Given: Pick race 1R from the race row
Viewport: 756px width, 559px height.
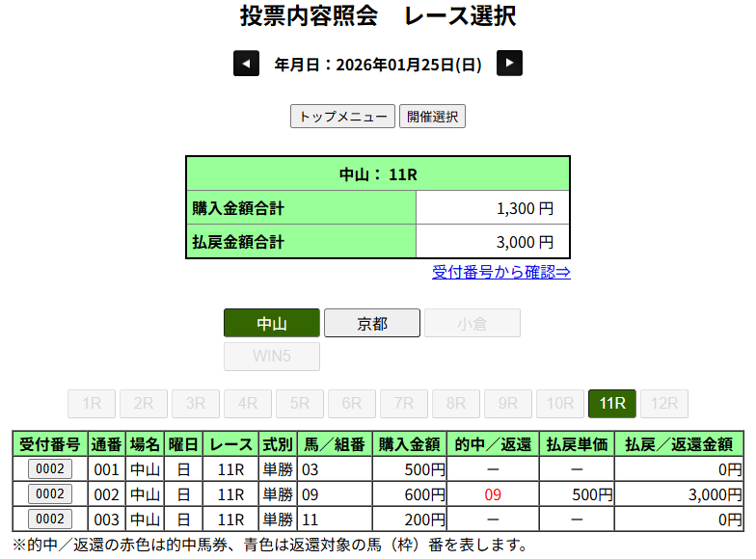Looking at the screenshot, I should 92,403.
